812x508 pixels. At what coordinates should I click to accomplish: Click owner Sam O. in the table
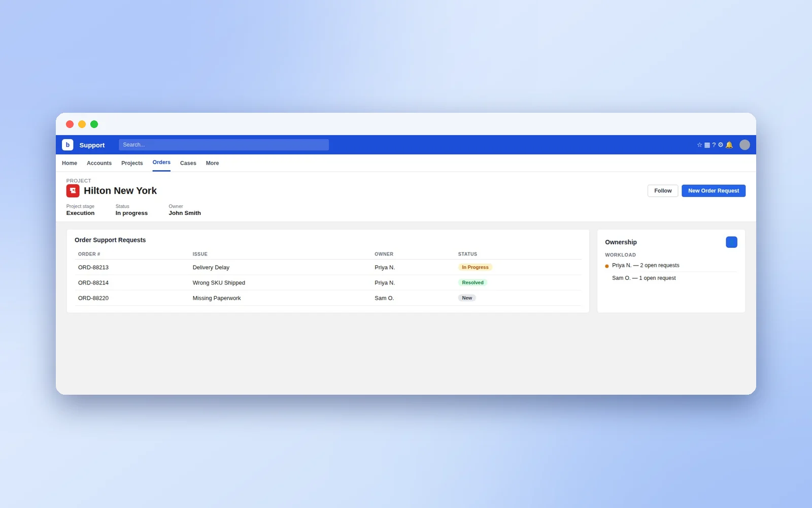pyautogui.click(x=384, y=298)
